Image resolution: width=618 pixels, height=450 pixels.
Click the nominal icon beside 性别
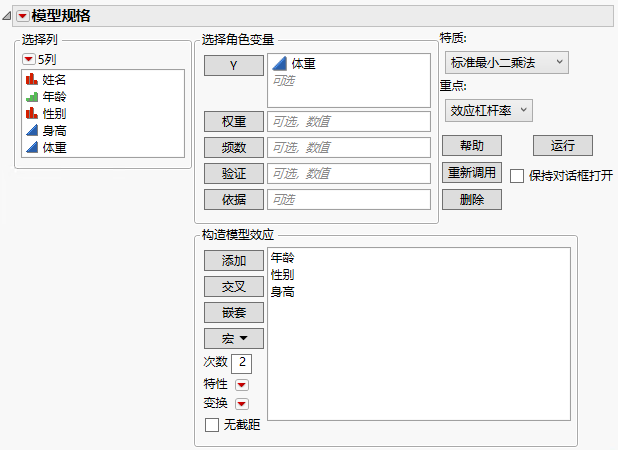pyautogui.click(x=32, y=113)
